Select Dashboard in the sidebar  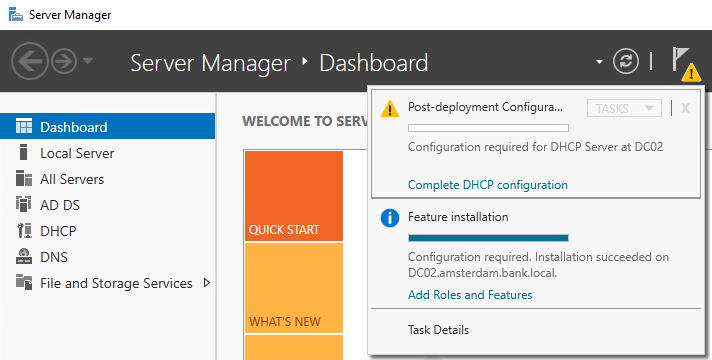[x=108, y=126]
